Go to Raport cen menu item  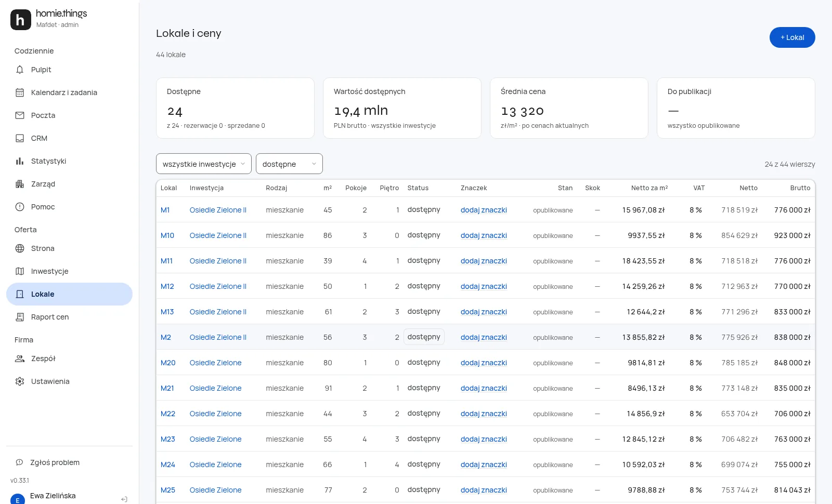tap(69, 317)
